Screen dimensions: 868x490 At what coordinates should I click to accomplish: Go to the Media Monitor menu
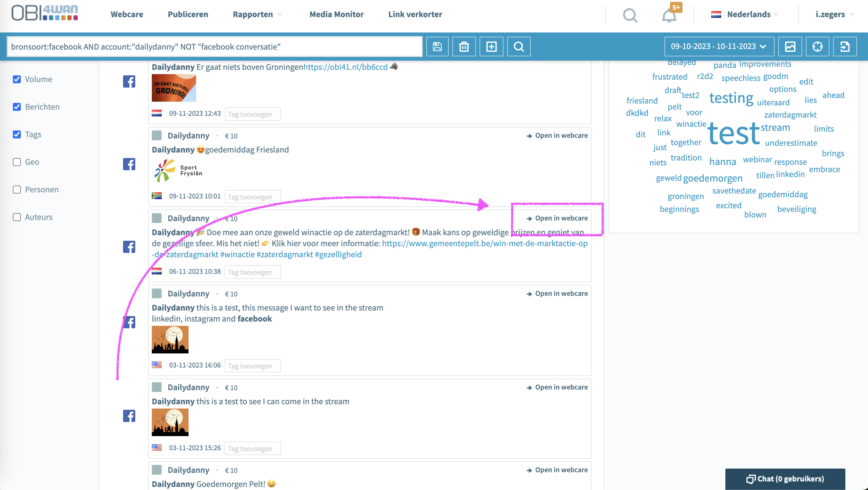click(336, 14)
